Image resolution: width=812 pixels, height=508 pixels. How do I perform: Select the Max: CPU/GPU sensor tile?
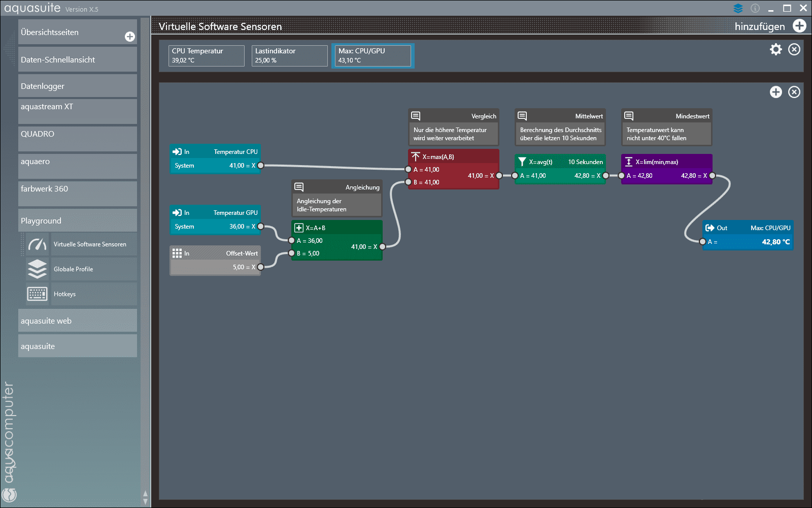click(373, 55)
